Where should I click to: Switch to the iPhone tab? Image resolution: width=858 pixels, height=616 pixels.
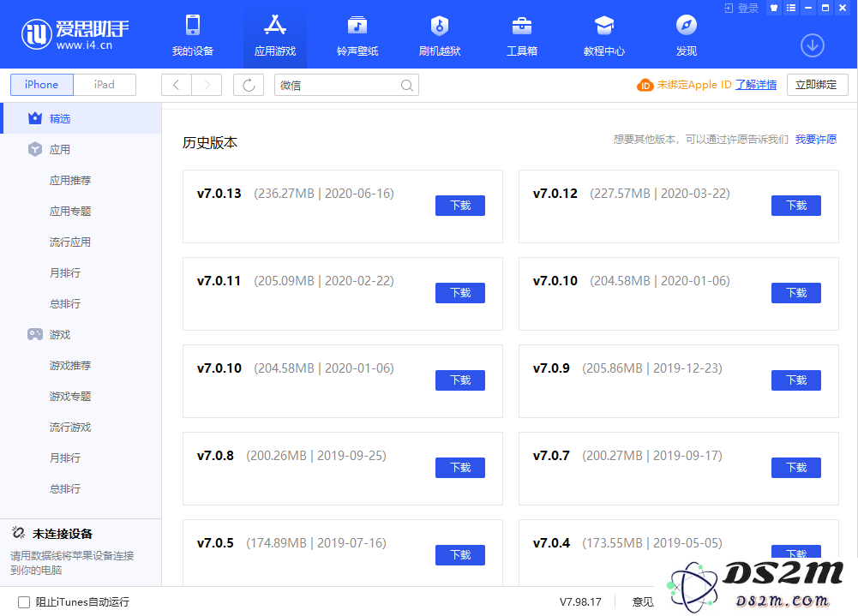pyautogui.click(x=42, y=85)
